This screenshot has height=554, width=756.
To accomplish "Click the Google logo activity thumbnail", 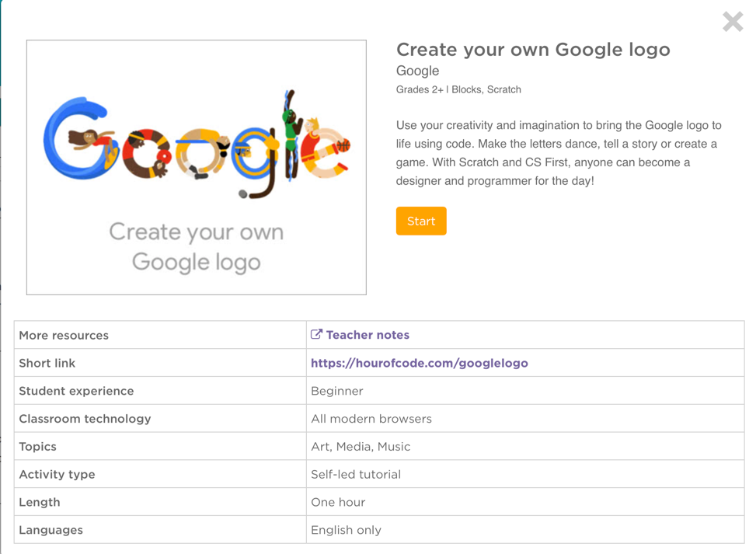I will tap(197, 167).
